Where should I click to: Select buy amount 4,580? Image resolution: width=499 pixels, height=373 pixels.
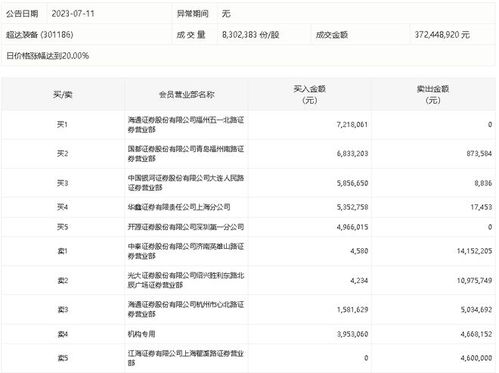pyautogui.click(x=359, y=251)
